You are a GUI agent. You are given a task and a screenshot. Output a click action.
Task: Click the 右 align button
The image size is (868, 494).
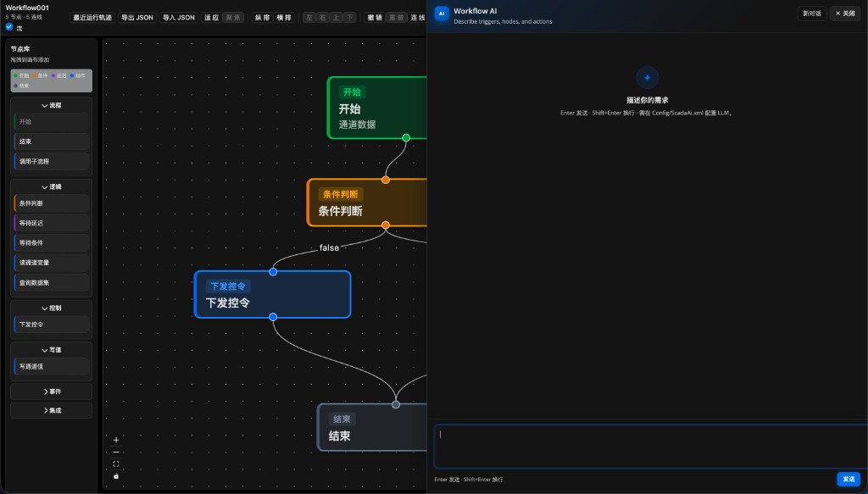tap(323, 18)
